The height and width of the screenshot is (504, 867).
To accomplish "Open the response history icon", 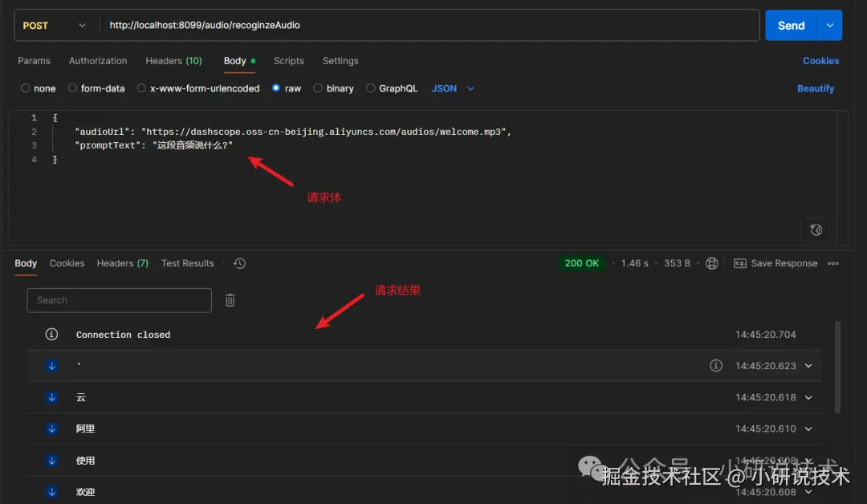I will tap(239, 263).
